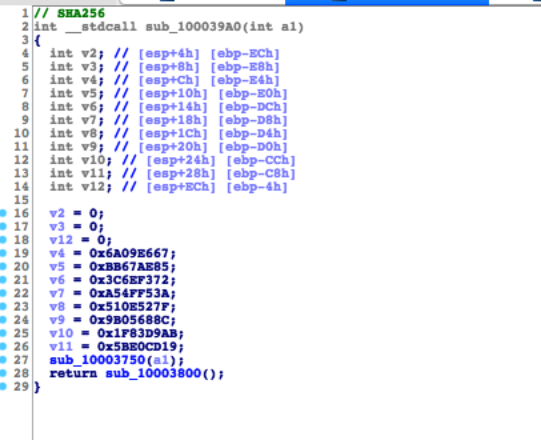Click breakpoint marker beside line 25
Screen dimensions: 542x440
[x=3, y=333]
